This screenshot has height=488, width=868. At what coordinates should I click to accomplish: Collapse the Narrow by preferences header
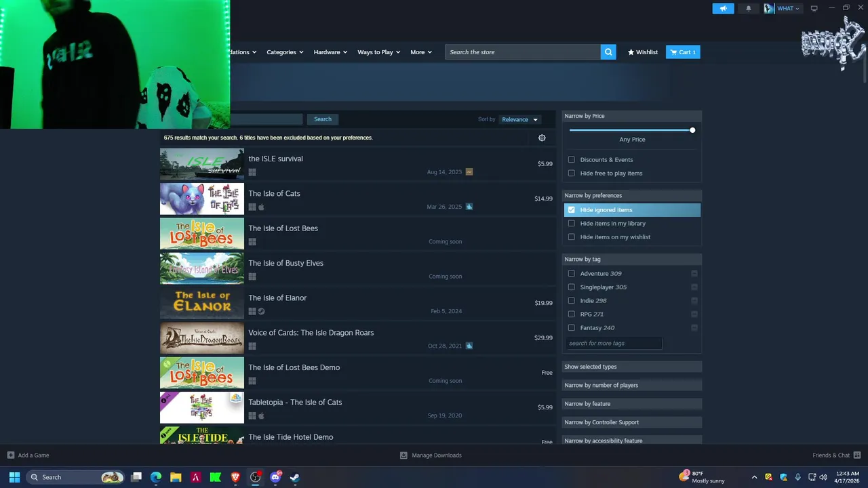click(x=632, y=195)
